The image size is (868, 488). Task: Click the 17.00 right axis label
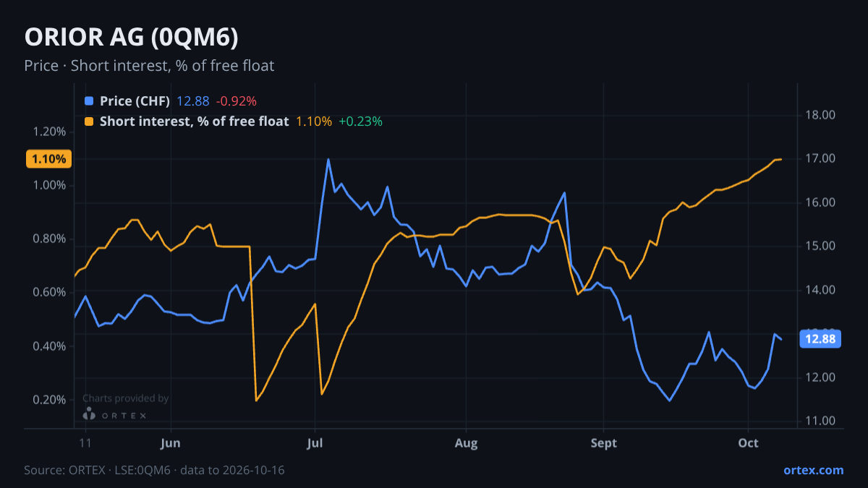pyautogui.click(x=820, y=158)
